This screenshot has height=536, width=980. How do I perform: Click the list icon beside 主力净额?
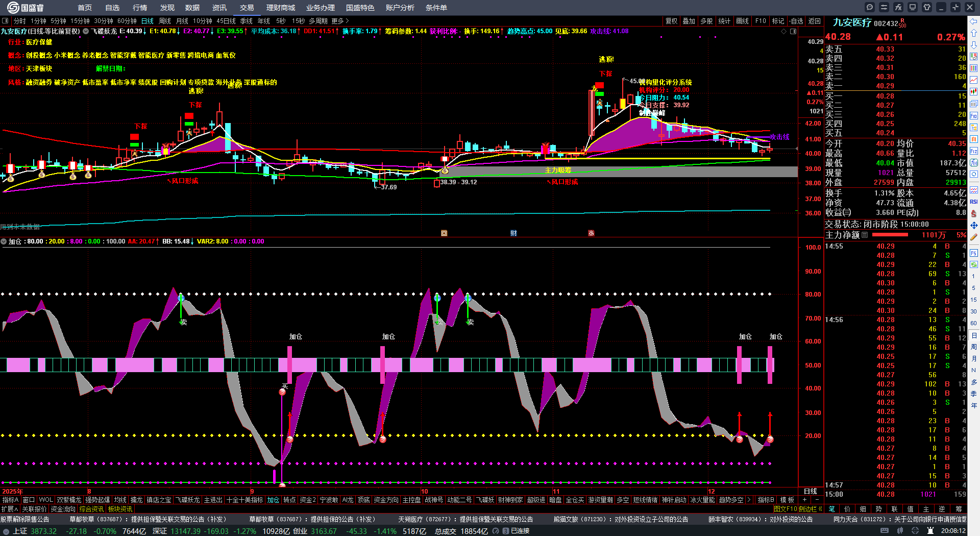tap(865, 235)
